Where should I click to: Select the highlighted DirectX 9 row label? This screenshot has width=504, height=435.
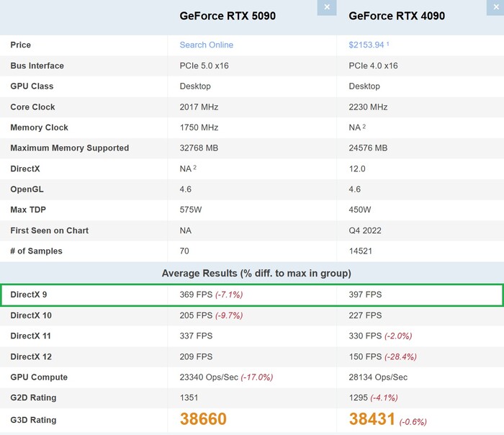29,295
